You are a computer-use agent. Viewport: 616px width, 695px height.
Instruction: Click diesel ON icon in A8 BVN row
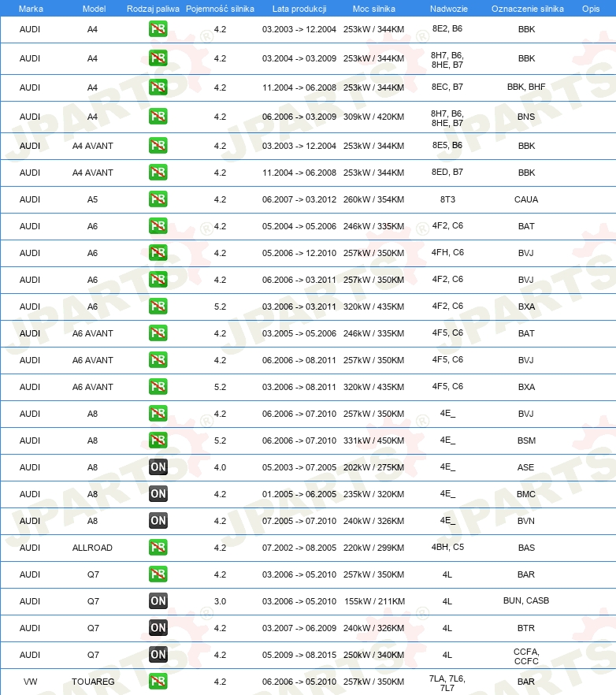pyautogui.click(x=158, y=520)
